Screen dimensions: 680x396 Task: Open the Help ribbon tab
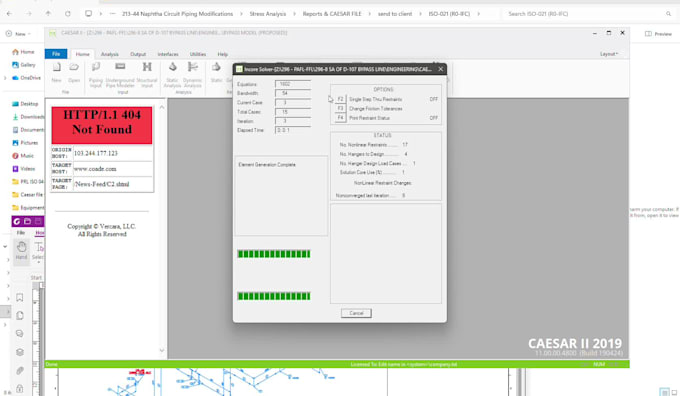[x=222, y=54]
